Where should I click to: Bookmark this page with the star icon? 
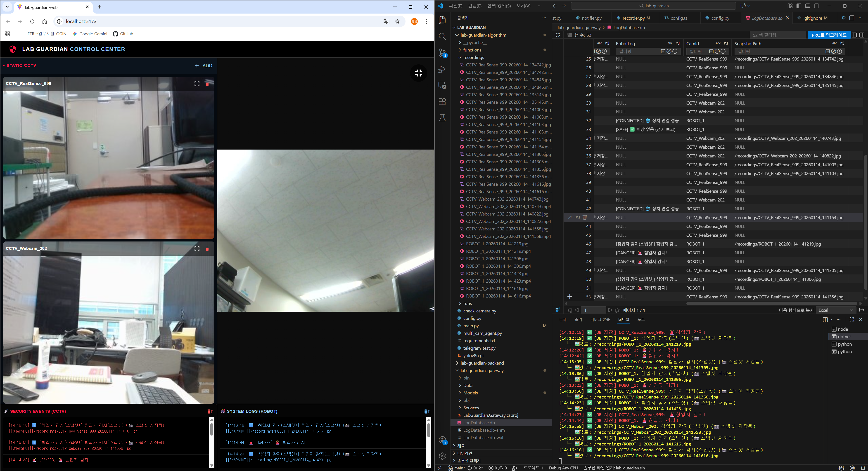[397, 21]
